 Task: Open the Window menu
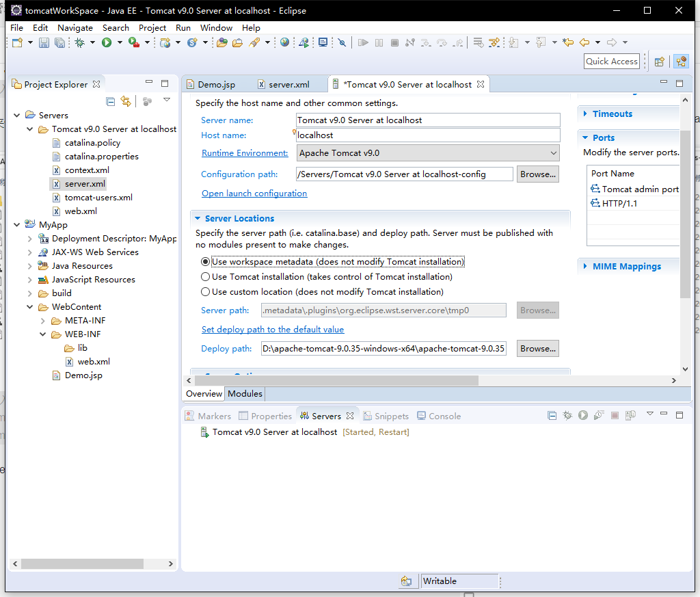[x=216, y=27]
